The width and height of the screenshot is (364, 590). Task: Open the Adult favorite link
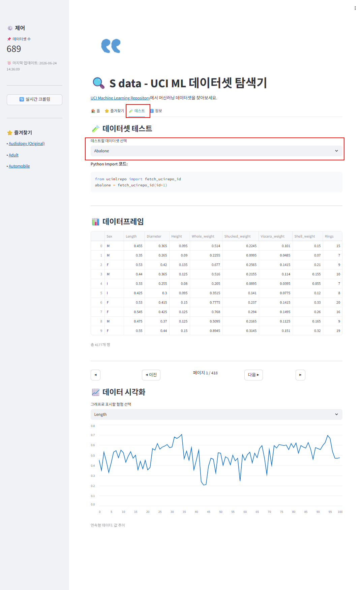13,155
